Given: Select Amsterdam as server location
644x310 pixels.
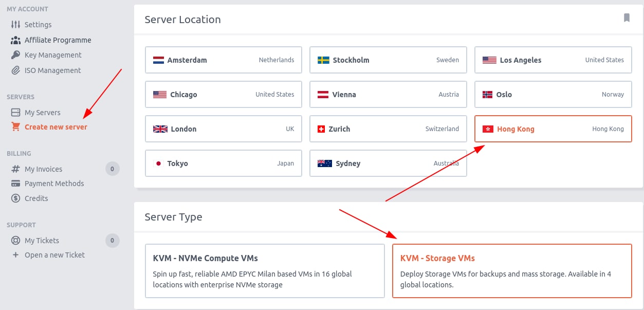Looking at the screenshot, I should point(223,60).
